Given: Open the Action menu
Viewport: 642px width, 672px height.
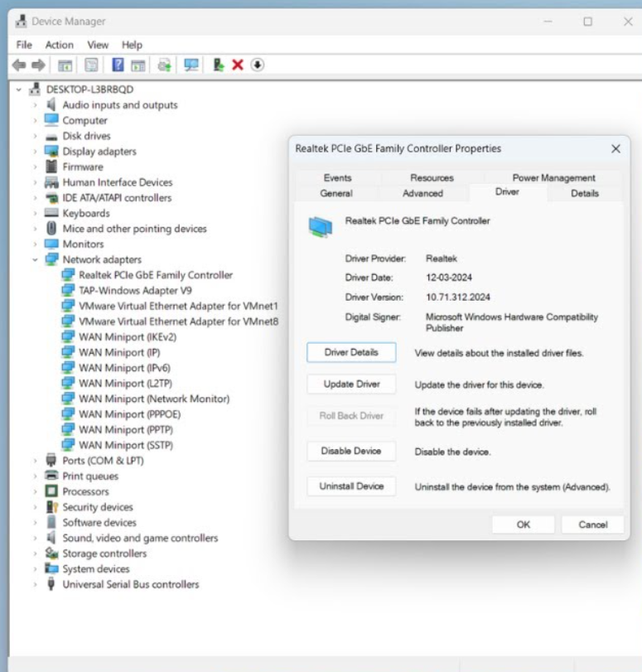Looking at the screenshot, I should click(59, 45).
